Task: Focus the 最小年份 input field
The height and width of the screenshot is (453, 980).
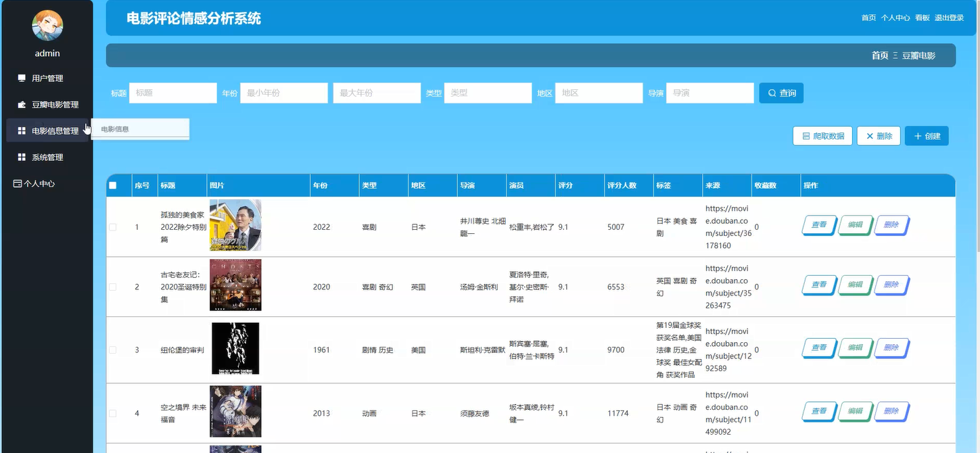Action: click(284, 93)
